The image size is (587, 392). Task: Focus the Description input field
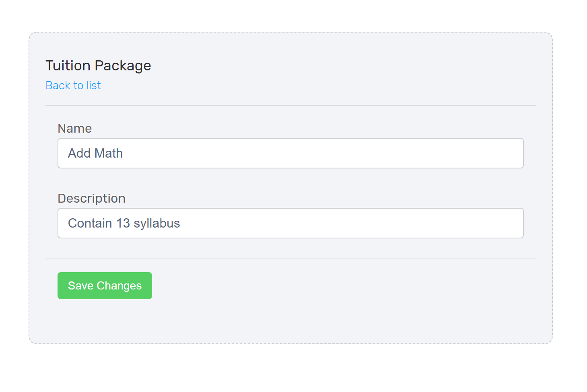(290, 223)
